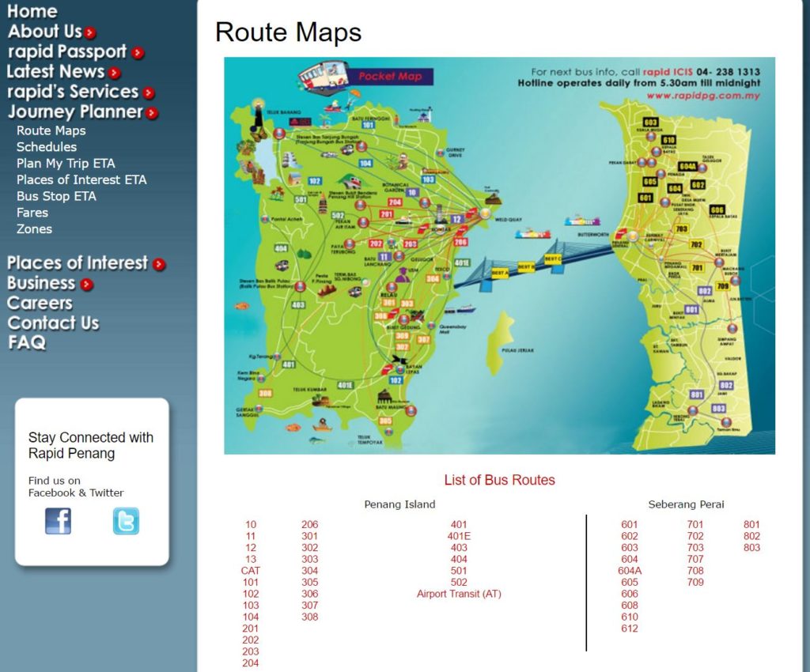Open bus route 709
This screenshot has width=810, height=672.
[695, 582]
